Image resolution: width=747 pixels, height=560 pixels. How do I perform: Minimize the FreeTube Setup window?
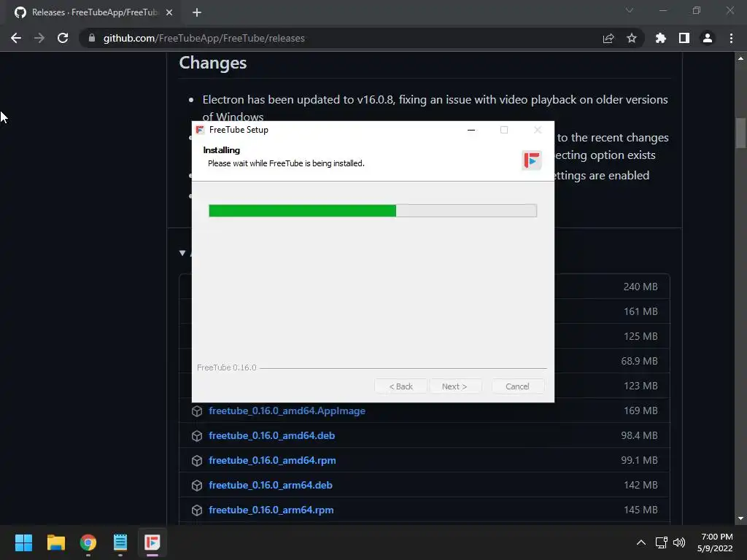471,130
